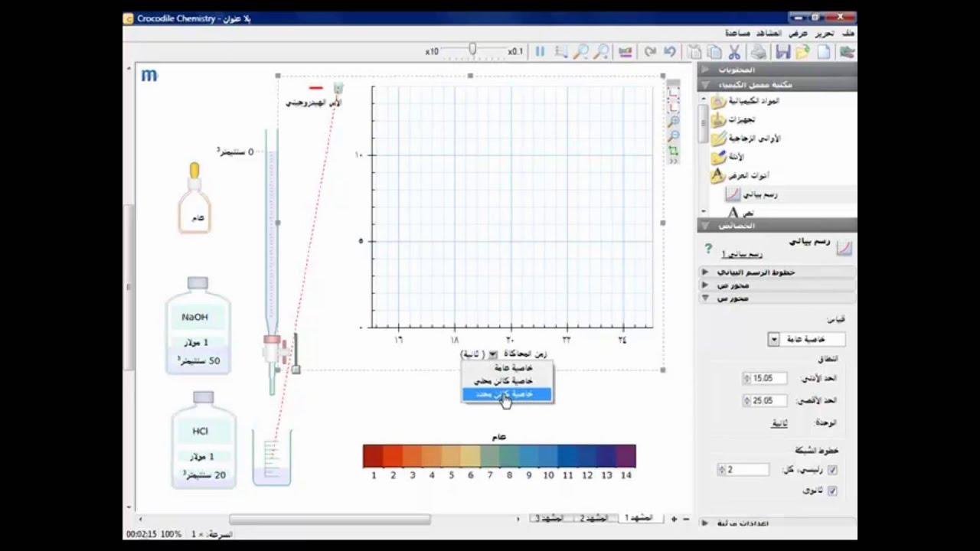
Task: Click the blue m logo on canvas
Action: pyautogui.click(x=149, y=75)
